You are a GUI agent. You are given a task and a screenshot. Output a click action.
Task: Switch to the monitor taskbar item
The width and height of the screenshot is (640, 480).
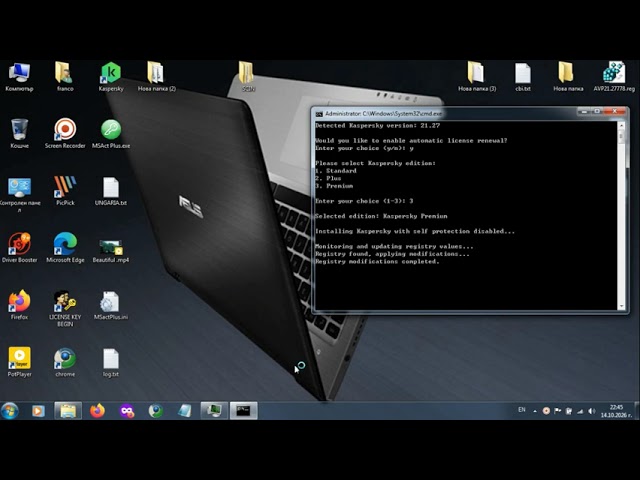pyautogui.click(x=214, y=411)
